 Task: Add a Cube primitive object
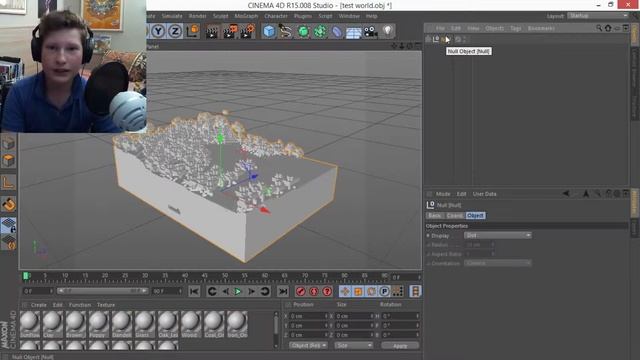coord(269,31)
